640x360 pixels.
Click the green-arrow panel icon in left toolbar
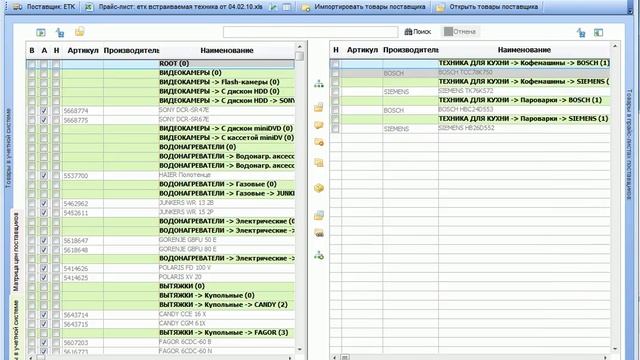click(x=41, y=32)
